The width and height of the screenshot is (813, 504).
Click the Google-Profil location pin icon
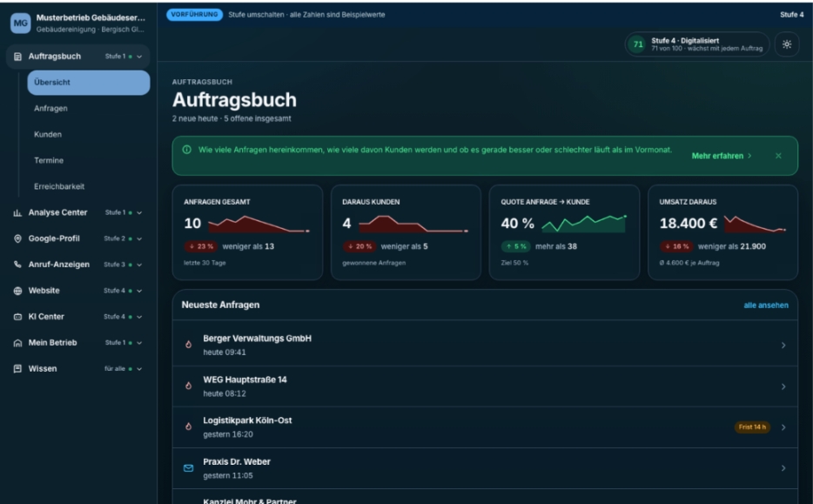click(x=17, y=239)
